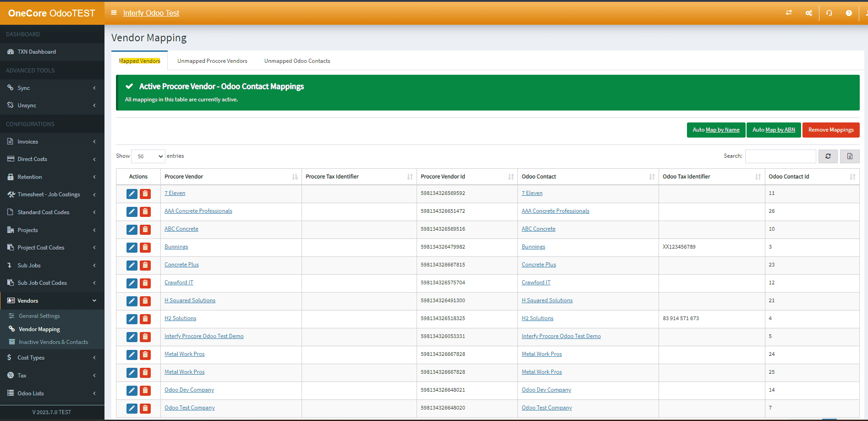Delete the Bunnings mapping via trash icon
The image size is (868, 421).
tap(145, 248)
